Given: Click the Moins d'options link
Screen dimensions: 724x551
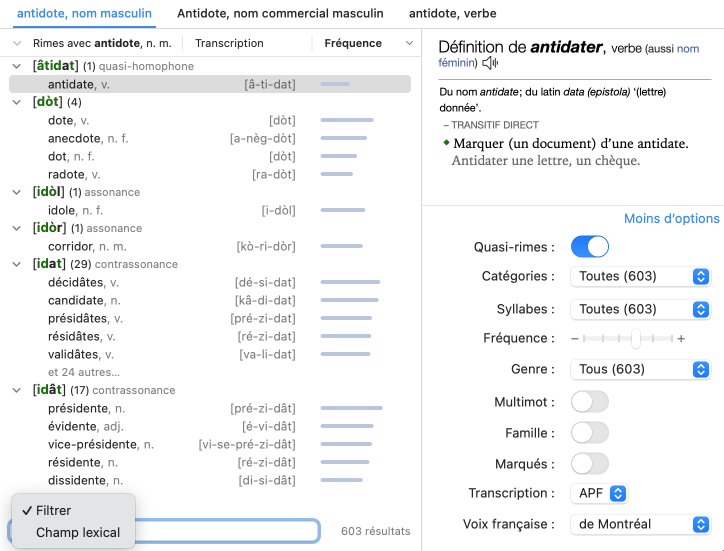Looking at the screenshot, I should [x=671, y=219].
